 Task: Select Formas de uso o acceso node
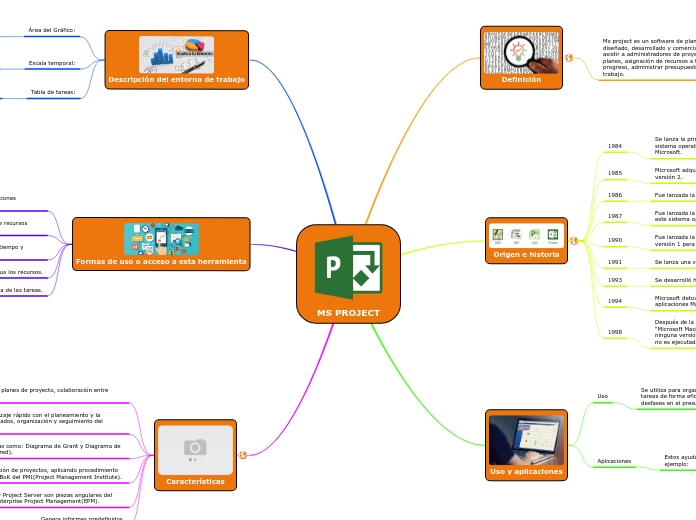click(x=161, y=244)
